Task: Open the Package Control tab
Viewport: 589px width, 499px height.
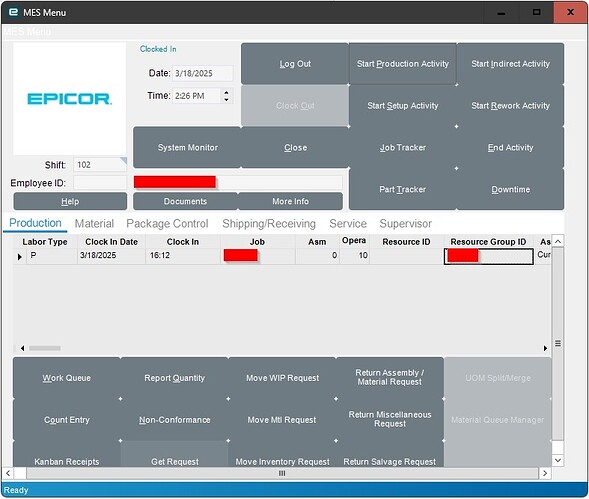Action: tap(167, 224)
